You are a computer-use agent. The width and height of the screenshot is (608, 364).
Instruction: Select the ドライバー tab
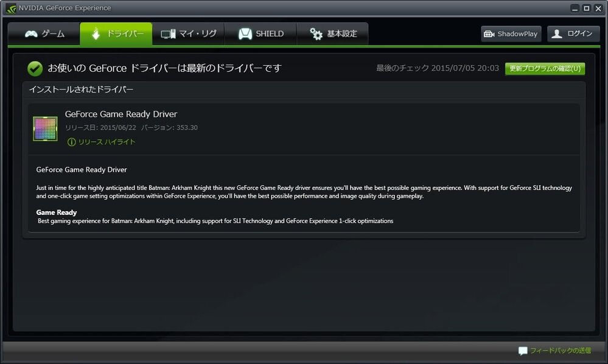pos(116,33)
